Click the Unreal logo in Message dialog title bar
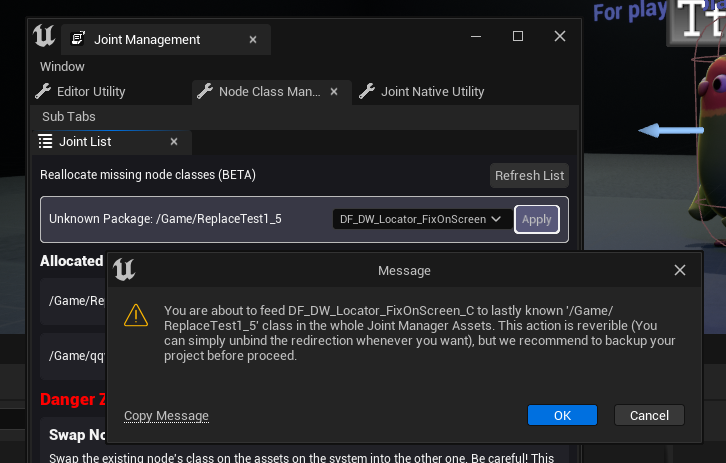Image resolution: width=726 pixels, height=463 pixels. 124,270
